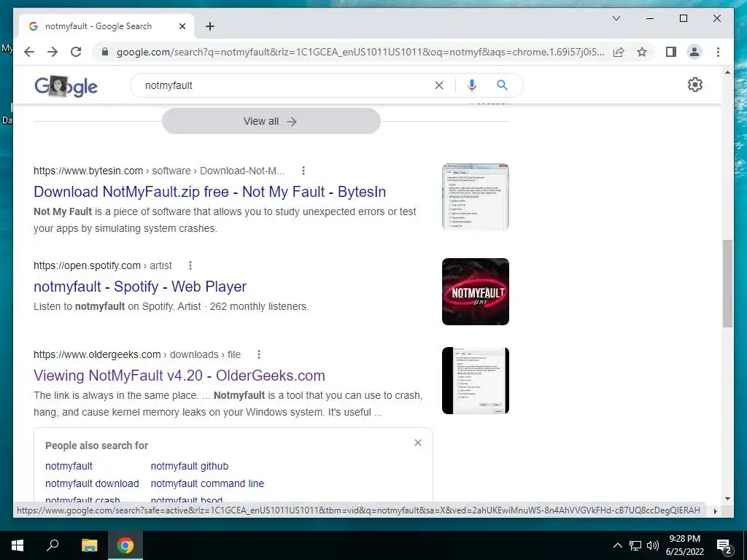Open the notmyfault - Spotify - Web Player link
747x560 pixels.
pos(140,286)
